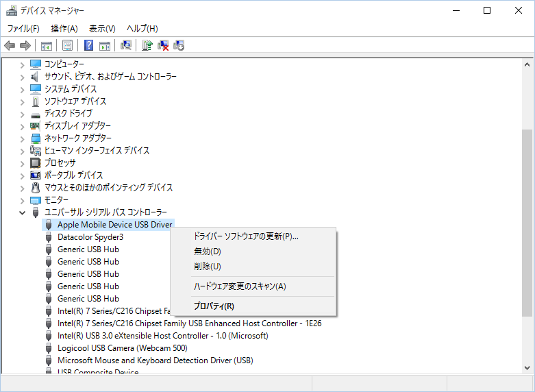
Task: Click the Back arrow toolbar icon
Action: [10, 46]
